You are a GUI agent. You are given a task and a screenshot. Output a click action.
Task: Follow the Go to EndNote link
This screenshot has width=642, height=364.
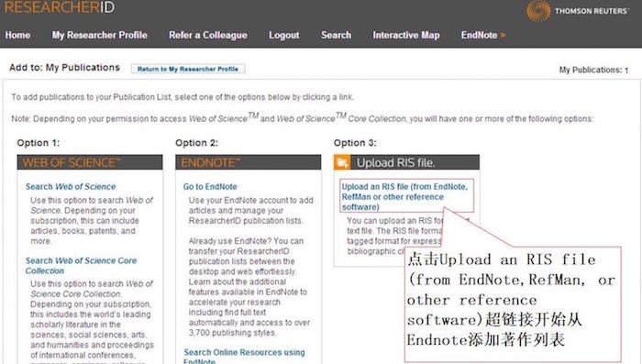210,187
